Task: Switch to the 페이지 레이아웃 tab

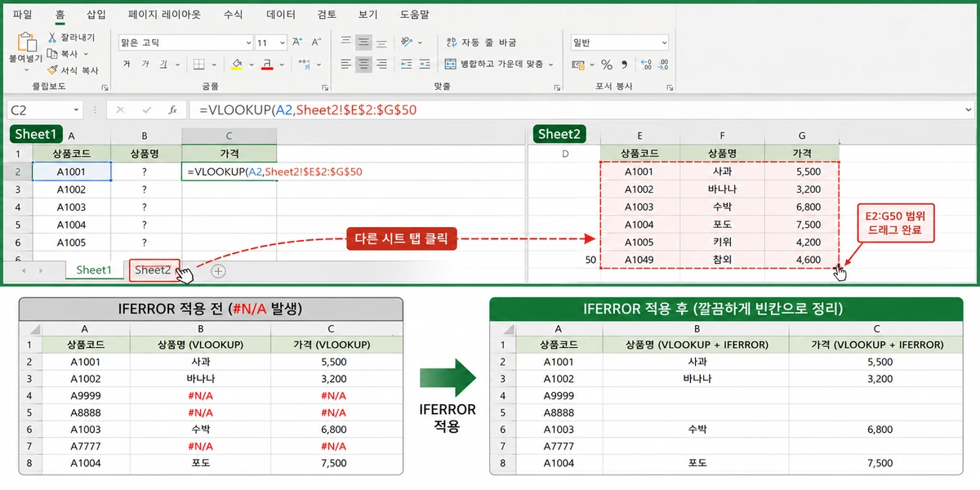Action: click(164, 15)
